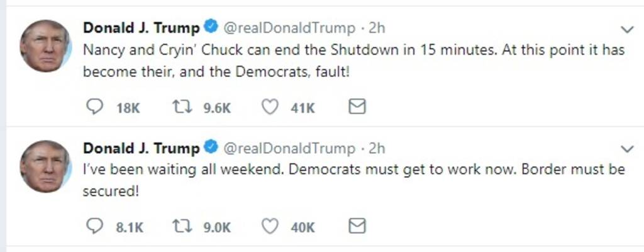Open @realDonaldTrump handle on first tweet
The width and height of the screenshot is (644, 252).
[289, 28]
